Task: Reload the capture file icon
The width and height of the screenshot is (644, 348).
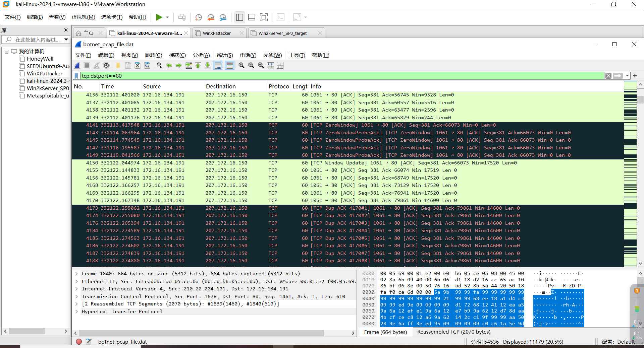Action: tap(147, 65)
